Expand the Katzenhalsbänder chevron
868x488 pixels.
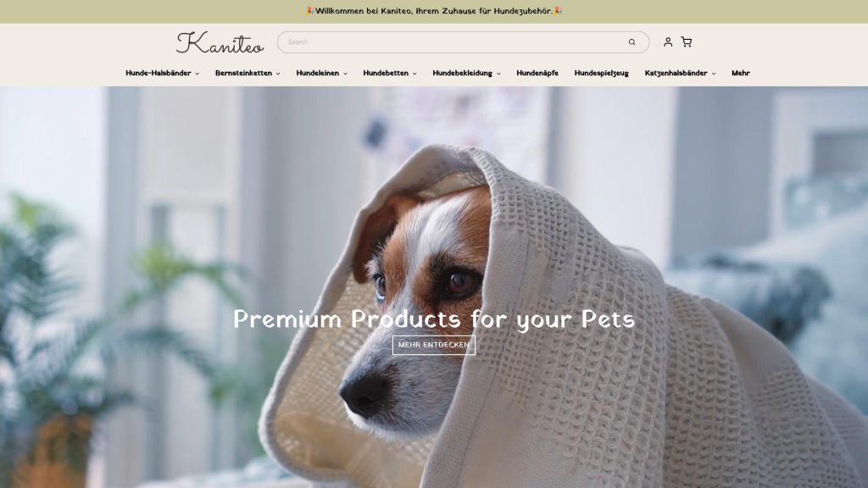point(714,74)
